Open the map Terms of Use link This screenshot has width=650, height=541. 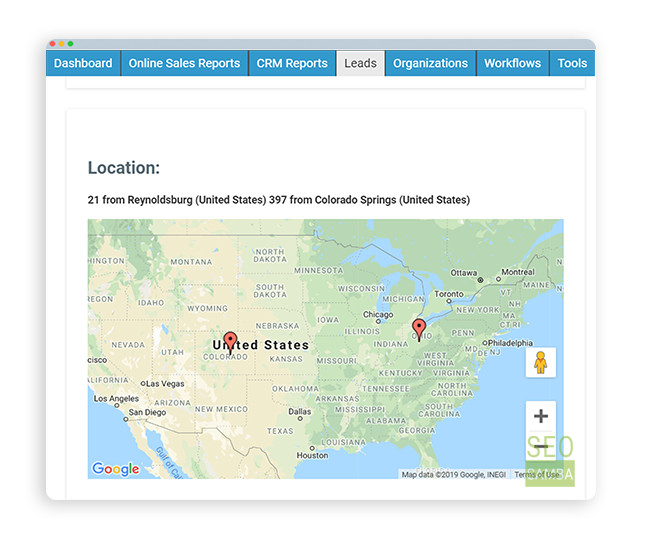pyautogui.click(x=537, y=475)
